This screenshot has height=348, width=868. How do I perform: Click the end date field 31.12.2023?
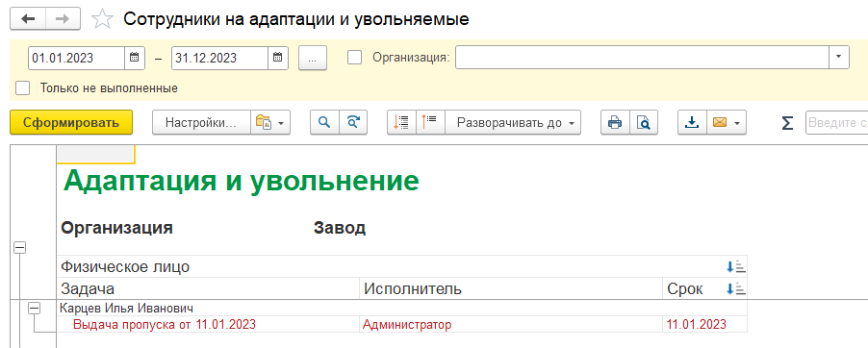tap(219, 58)
